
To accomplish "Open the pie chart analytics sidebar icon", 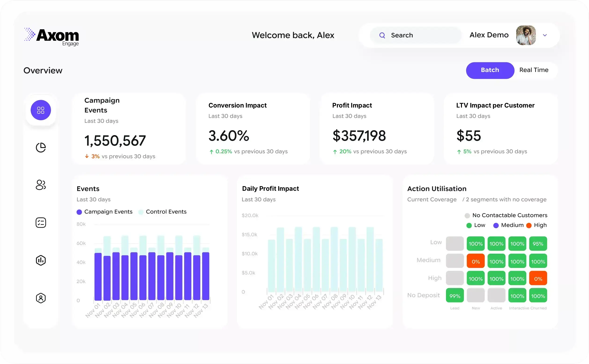I will click(x=41, y=148).
